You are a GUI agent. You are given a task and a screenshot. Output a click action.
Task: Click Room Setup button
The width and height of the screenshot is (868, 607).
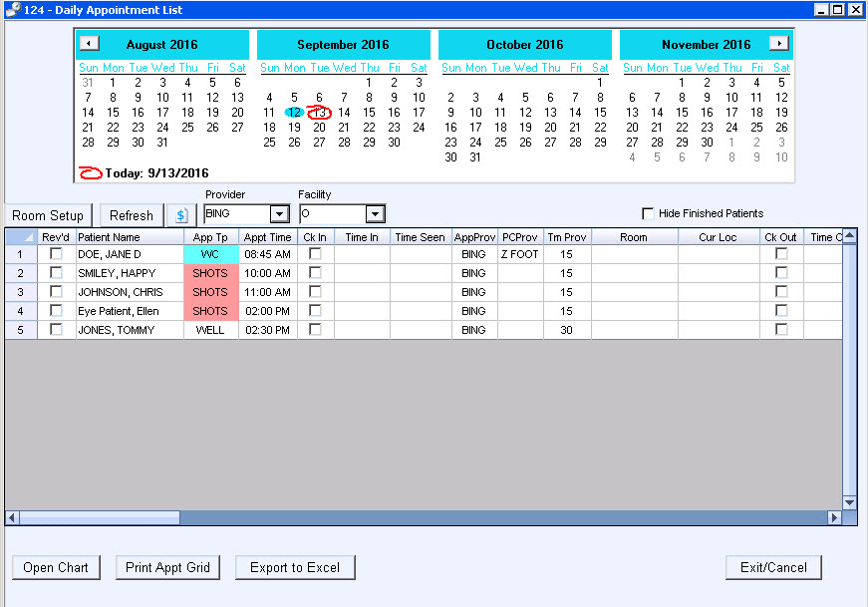point(48,215)
